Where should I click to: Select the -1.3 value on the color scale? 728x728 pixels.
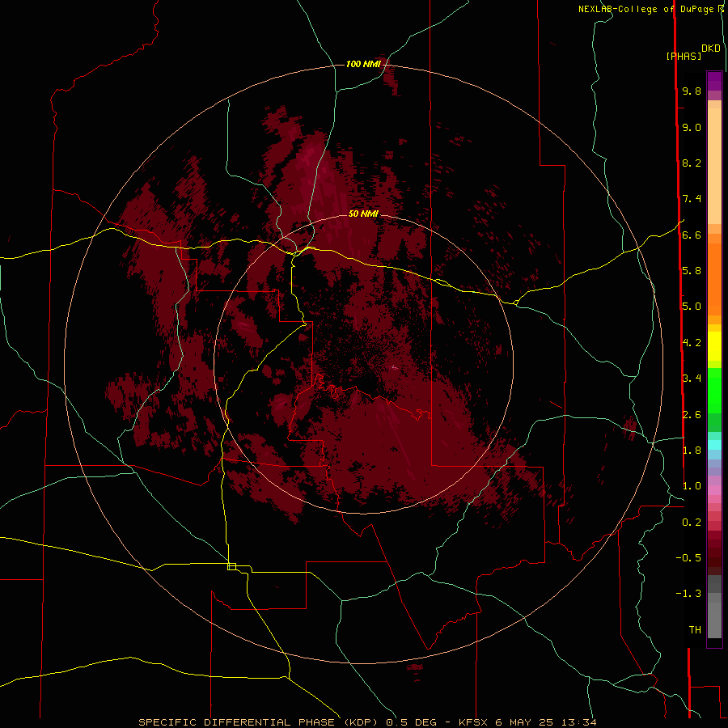coord(688,594)
